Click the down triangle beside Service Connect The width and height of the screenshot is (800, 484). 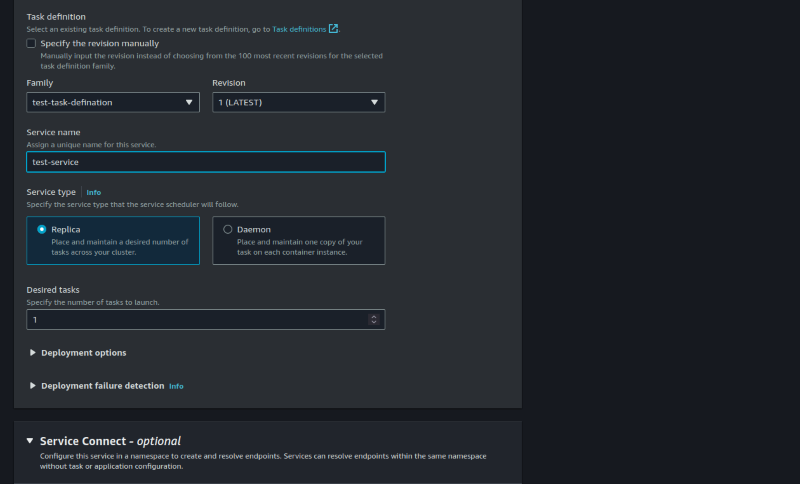[x=30, y=441]
